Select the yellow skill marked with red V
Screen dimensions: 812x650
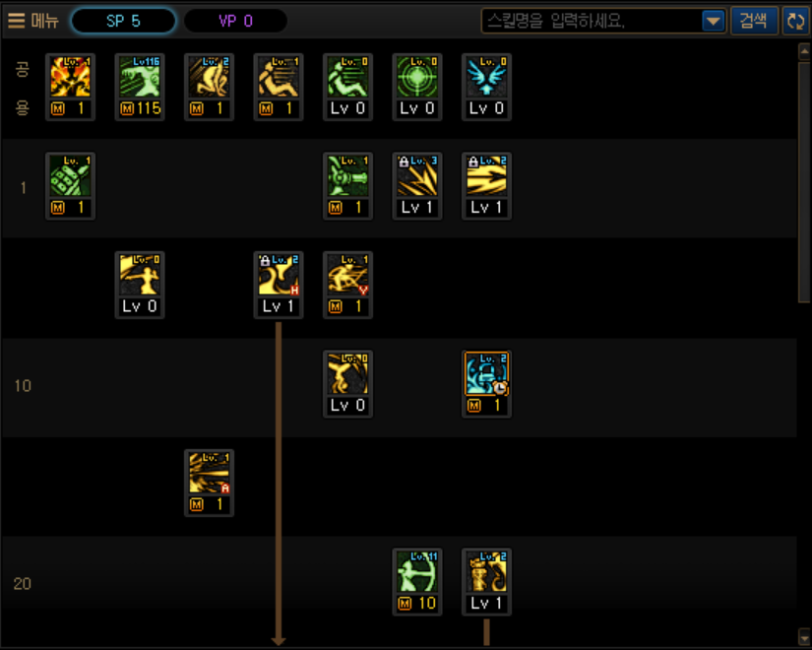[x=347, y=275]
